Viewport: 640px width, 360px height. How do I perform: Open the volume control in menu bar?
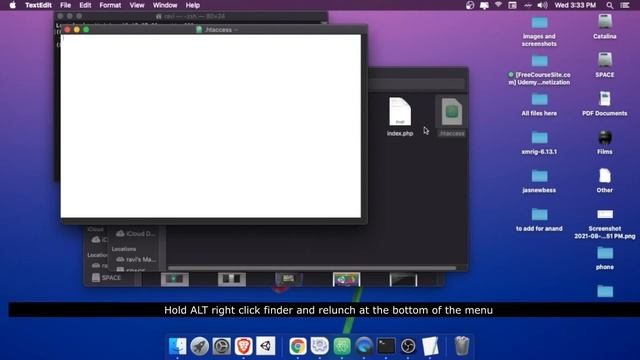click(x=542, y=5)
